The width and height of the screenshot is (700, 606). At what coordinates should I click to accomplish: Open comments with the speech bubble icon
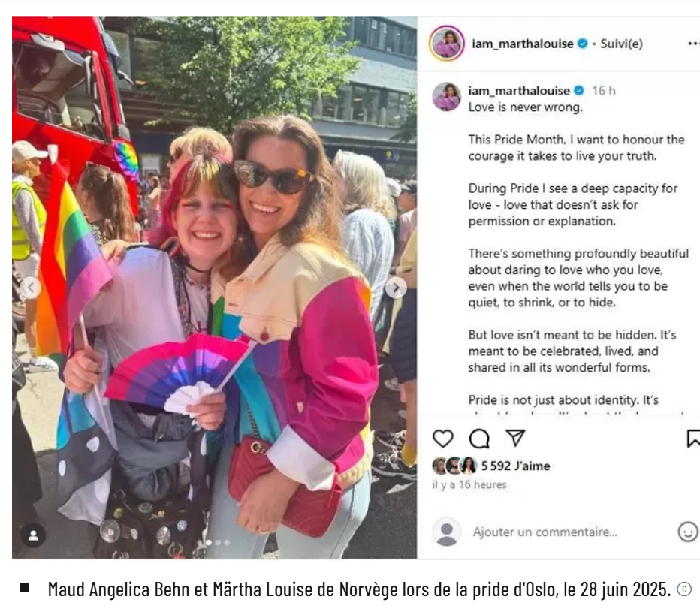[x=479, y=439]
